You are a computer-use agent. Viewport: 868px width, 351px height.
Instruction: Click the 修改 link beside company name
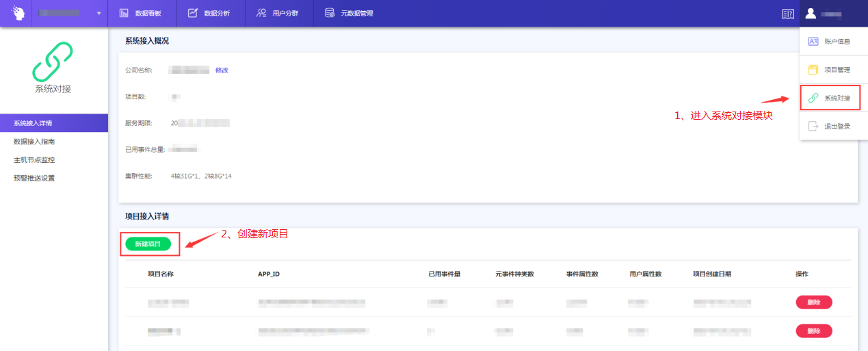point(222,70)
